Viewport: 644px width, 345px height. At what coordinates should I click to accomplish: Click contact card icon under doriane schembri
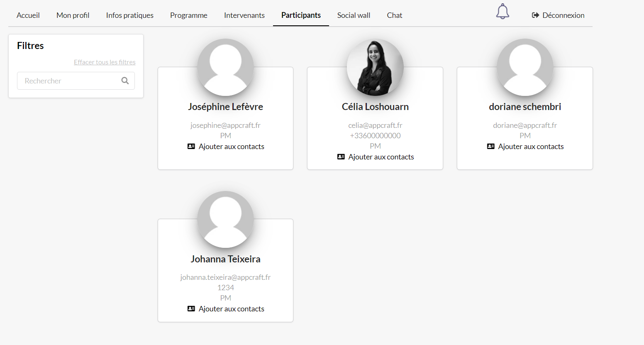click(x=491, y=147)
